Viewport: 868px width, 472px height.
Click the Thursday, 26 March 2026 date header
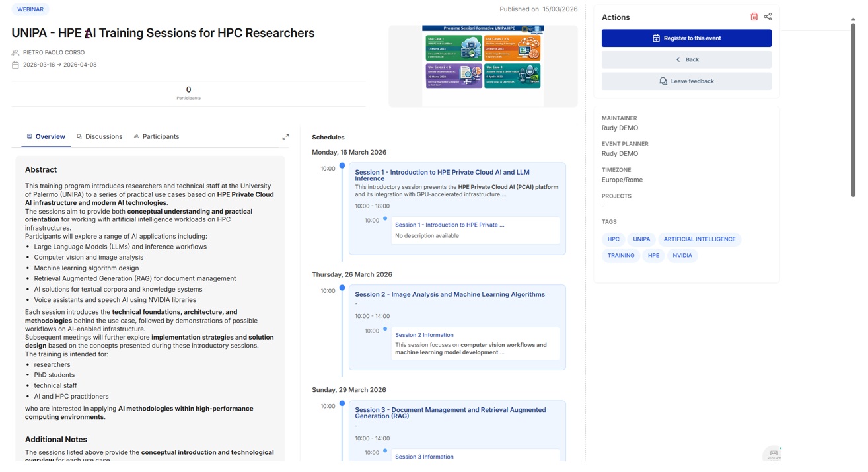click(x=352, y=274)
